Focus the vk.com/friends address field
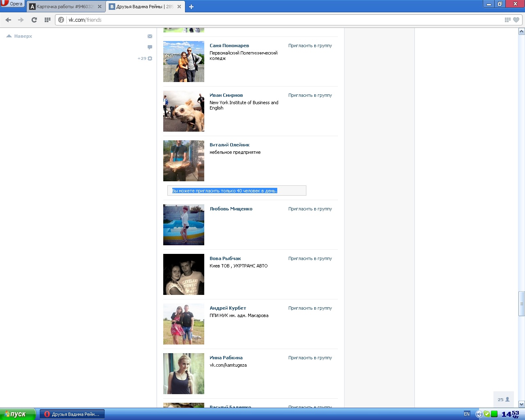 click(x=283, y=20)
